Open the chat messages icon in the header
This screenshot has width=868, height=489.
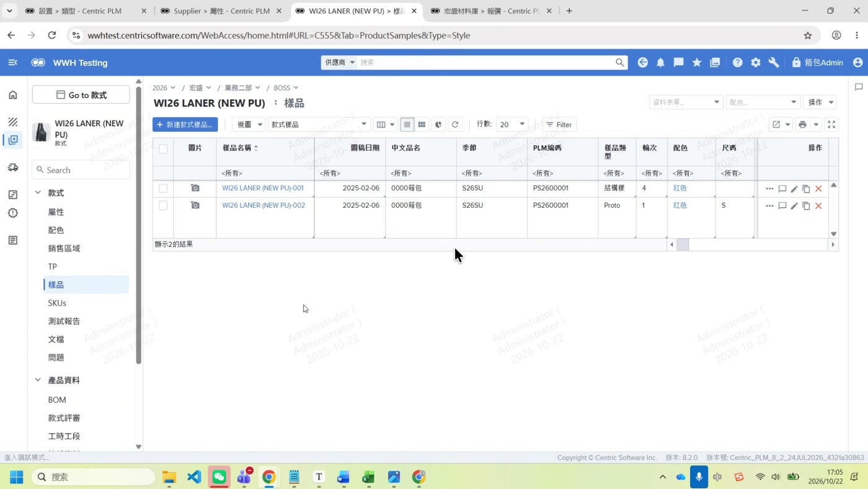(679, 63)
